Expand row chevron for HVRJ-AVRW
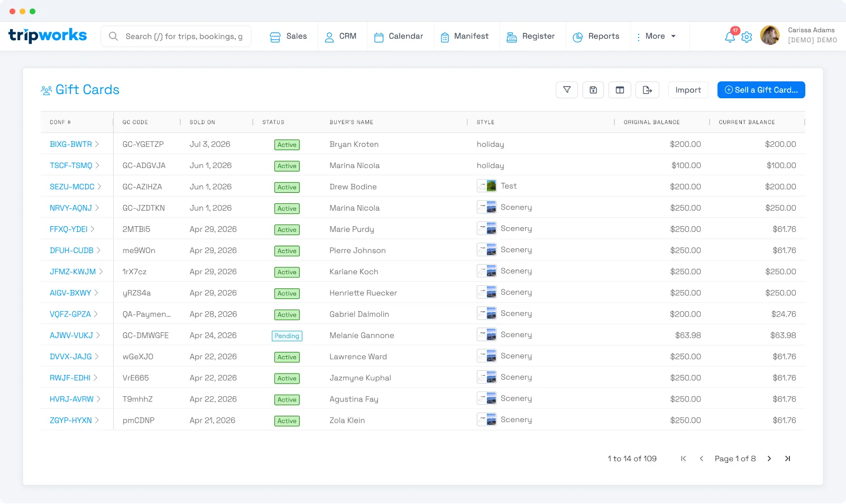Image resolution: width=846 pixels, height=504 pixels. (x=98, y=399)
